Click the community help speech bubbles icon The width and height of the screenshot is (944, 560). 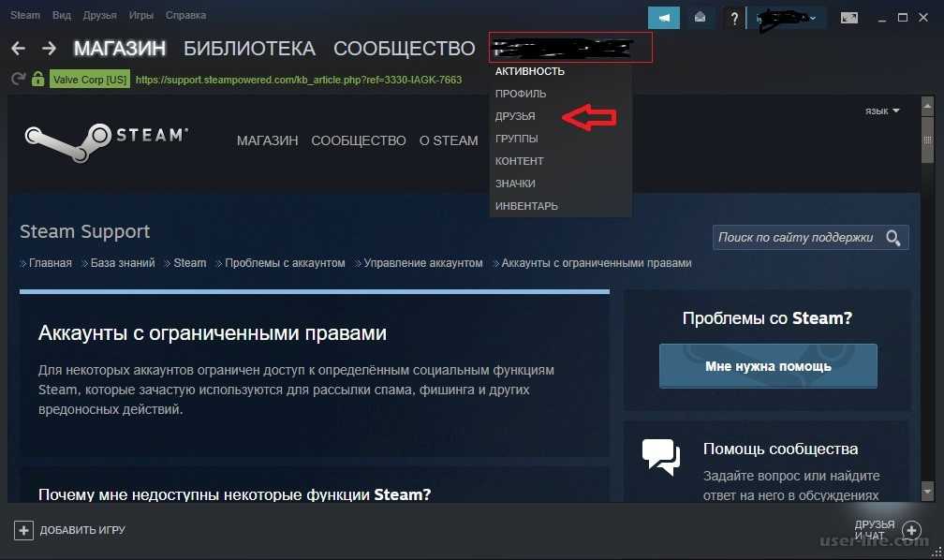661,457
